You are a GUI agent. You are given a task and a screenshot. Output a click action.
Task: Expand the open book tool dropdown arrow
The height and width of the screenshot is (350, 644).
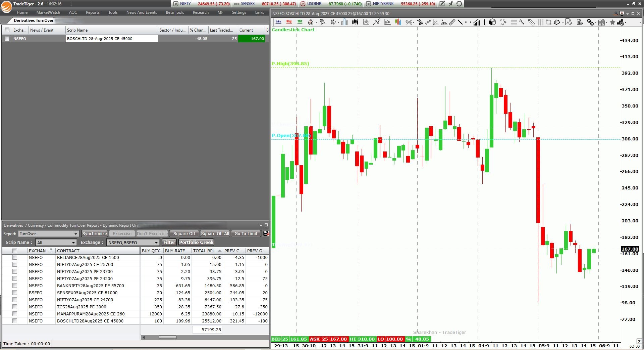click(606, 23)
